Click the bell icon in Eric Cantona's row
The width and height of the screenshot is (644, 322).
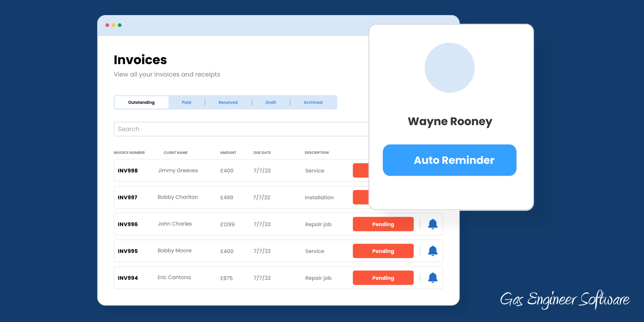[x=432, y=278]
